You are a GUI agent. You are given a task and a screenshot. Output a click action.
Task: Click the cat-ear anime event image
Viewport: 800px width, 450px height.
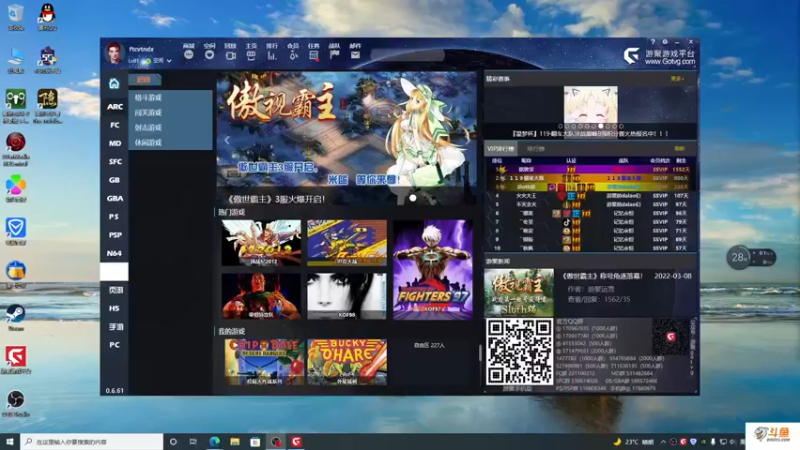tap(590, 105)
